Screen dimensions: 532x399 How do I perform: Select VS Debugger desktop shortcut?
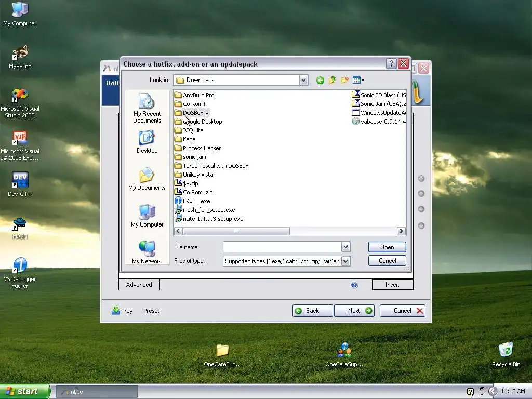20,273
